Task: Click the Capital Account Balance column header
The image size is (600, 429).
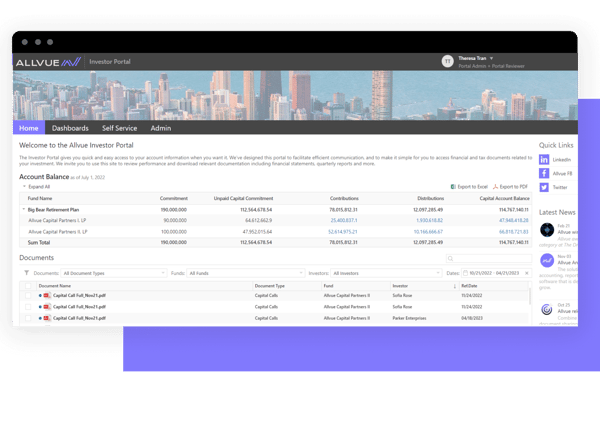Action: tap(505, 198)
